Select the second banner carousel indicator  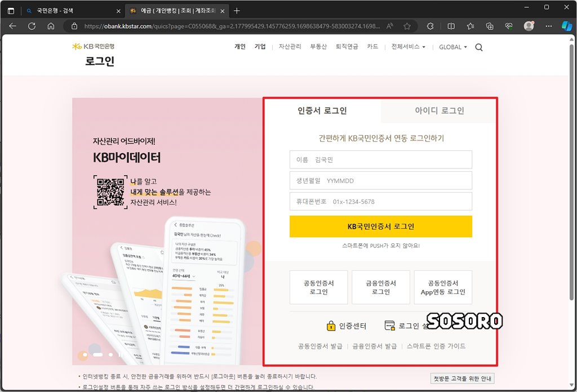[x=98, y=354]
